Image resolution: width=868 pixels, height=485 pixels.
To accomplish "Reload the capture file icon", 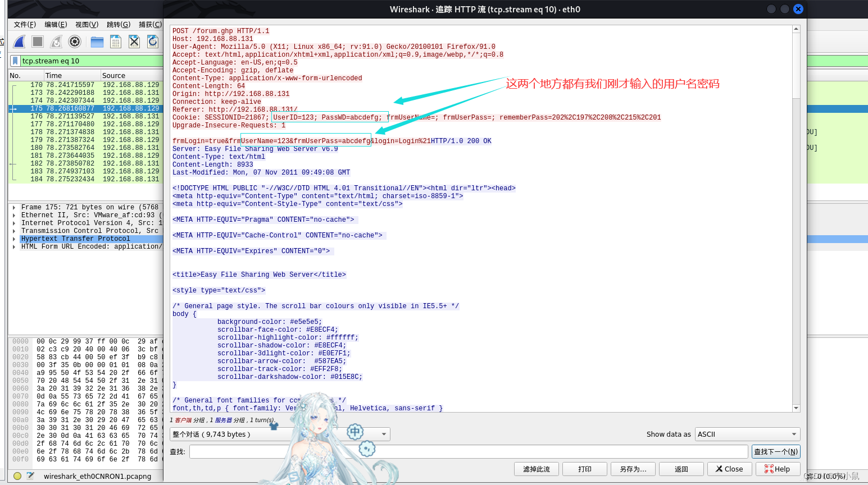I will click(153, 42).
